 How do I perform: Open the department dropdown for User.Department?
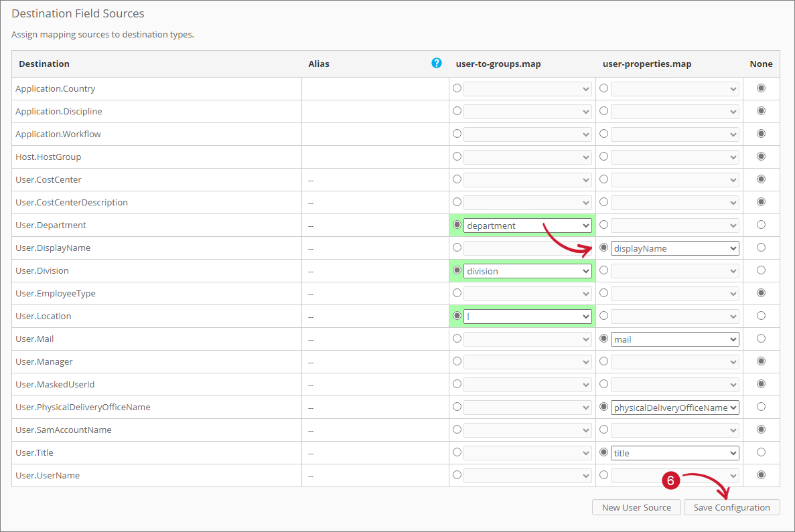tap(527, 226)
